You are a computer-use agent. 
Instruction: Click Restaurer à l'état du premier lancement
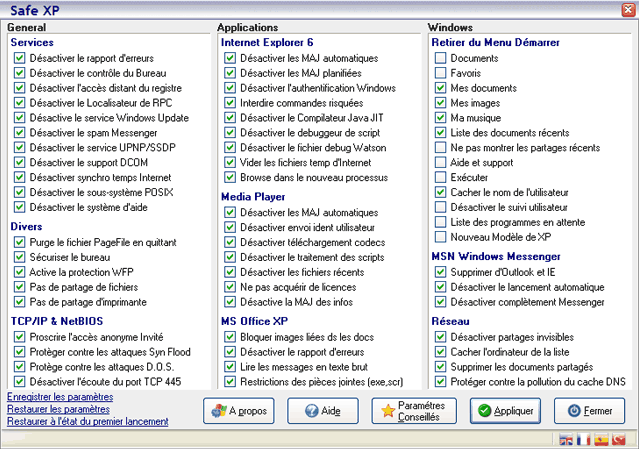pyautogui.click(x=88, y=421)
